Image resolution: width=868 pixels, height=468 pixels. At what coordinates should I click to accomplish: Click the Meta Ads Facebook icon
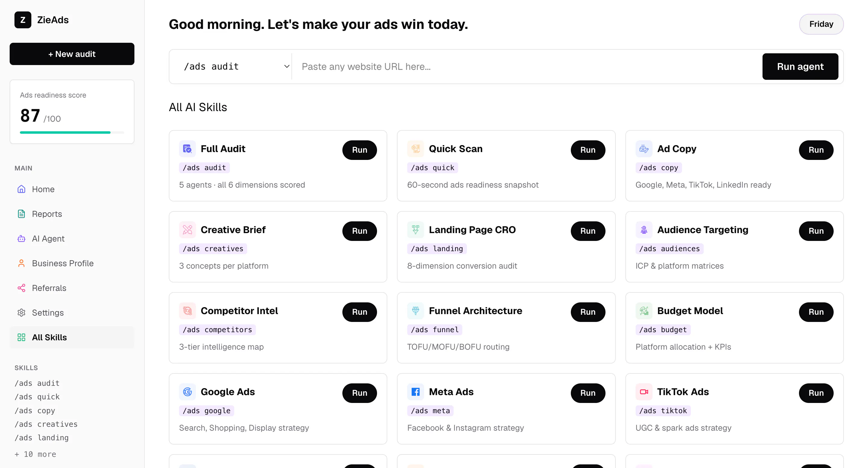[416, 392]
